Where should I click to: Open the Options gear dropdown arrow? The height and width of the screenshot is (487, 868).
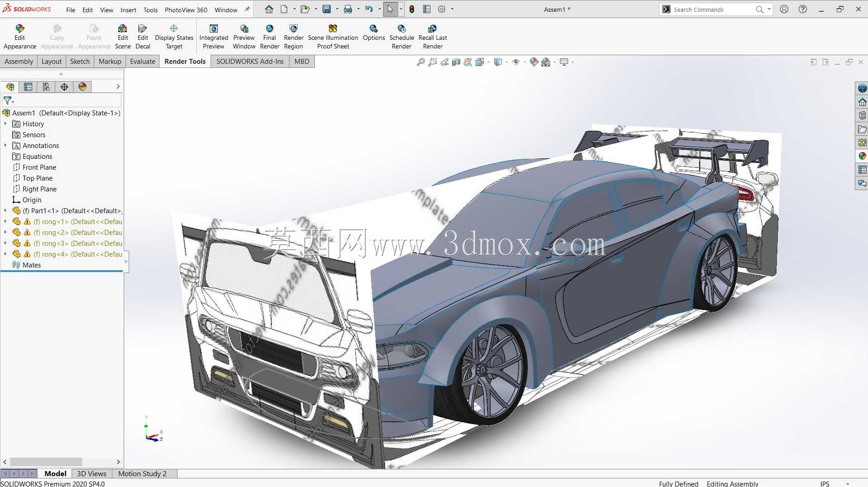[452, 9]
